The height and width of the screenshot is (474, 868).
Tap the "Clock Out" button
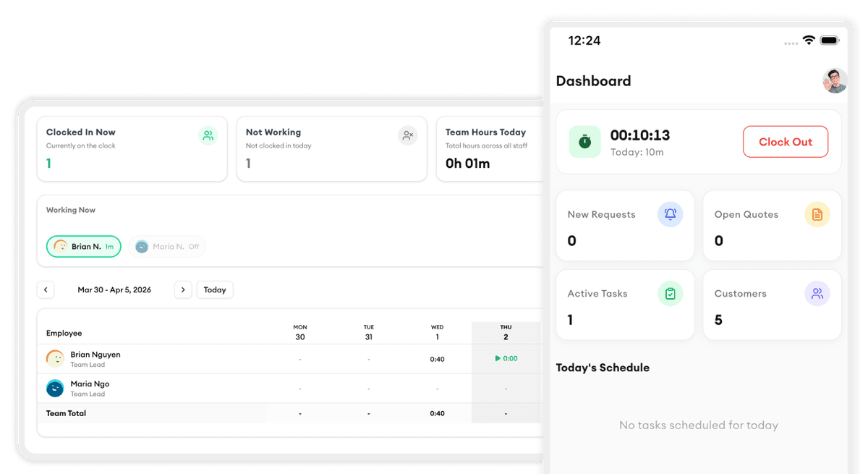(786, 142)
